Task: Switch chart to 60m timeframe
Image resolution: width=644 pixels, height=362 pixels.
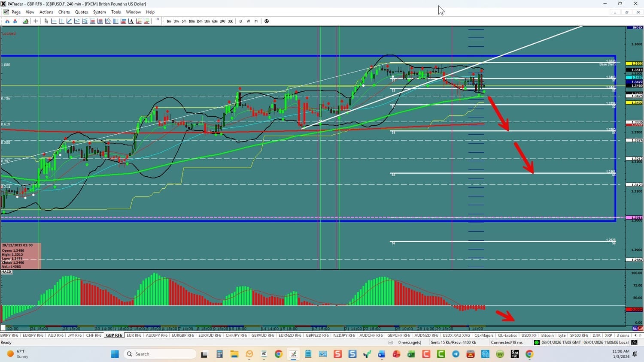Action: click(x=215, y=21)
